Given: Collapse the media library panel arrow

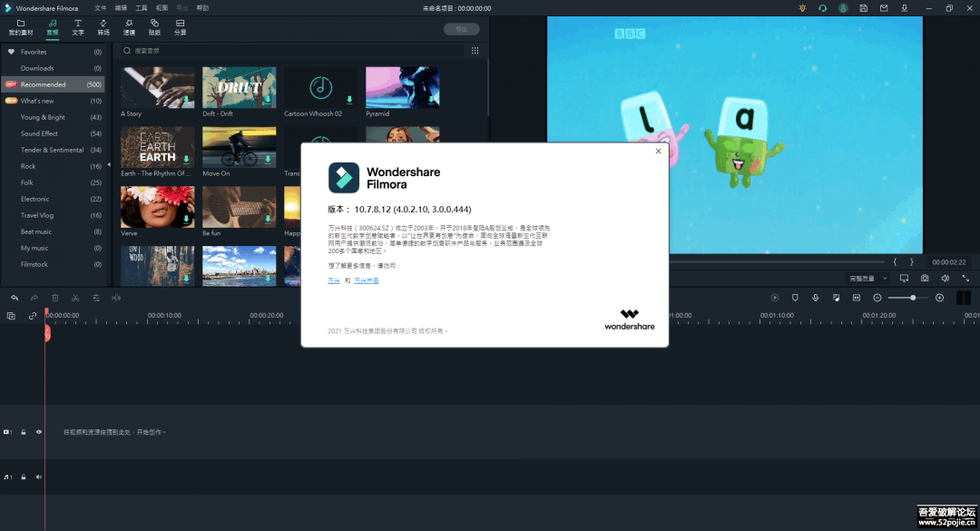Looking at the screenshot, I should [109, 165].
